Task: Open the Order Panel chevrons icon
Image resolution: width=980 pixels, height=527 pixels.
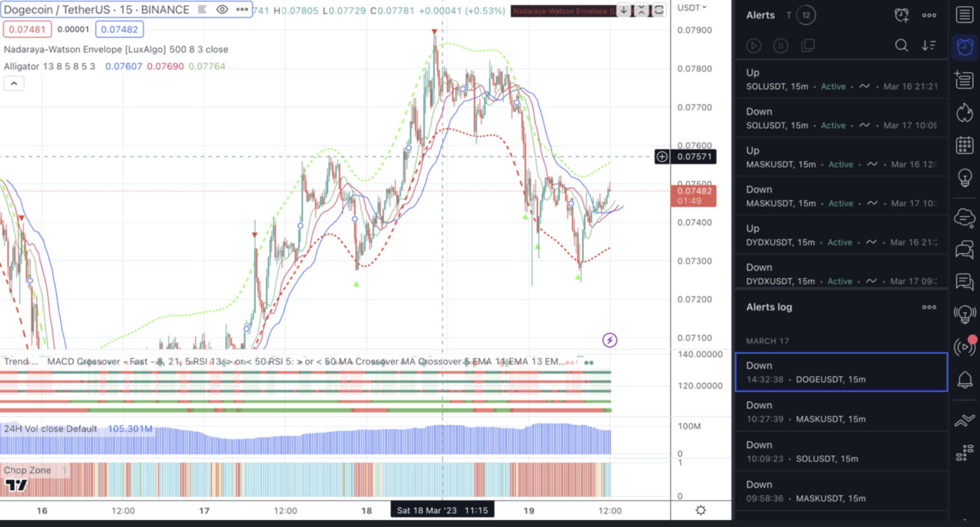Action: [x=964, y=420]
